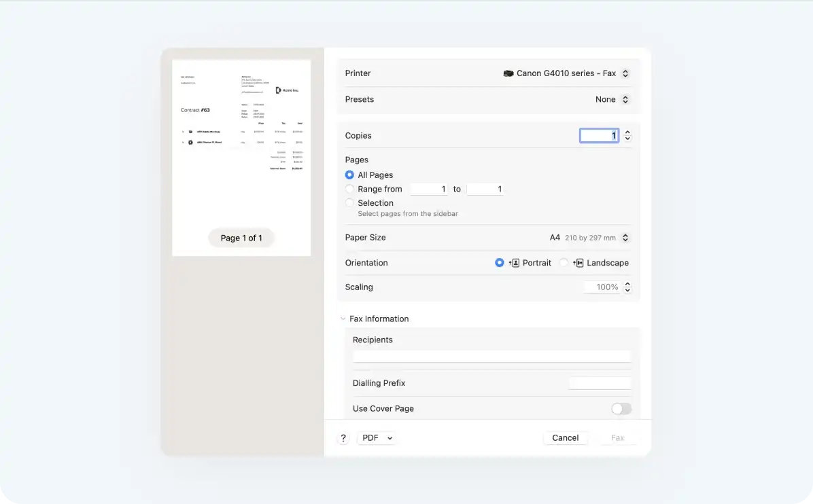Click the help question mark icon
Image resolution: width=813 pixels, height=504 pixels.
click(343, 438)
